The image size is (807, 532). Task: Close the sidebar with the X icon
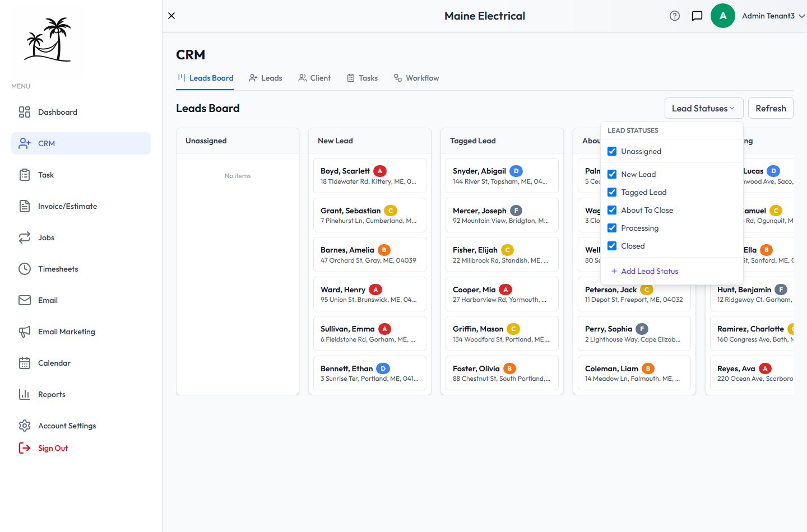pos(171,16)
